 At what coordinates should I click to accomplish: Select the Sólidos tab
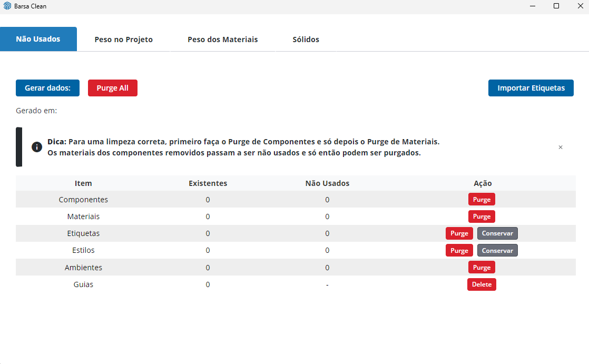click(x=306, y=40)
